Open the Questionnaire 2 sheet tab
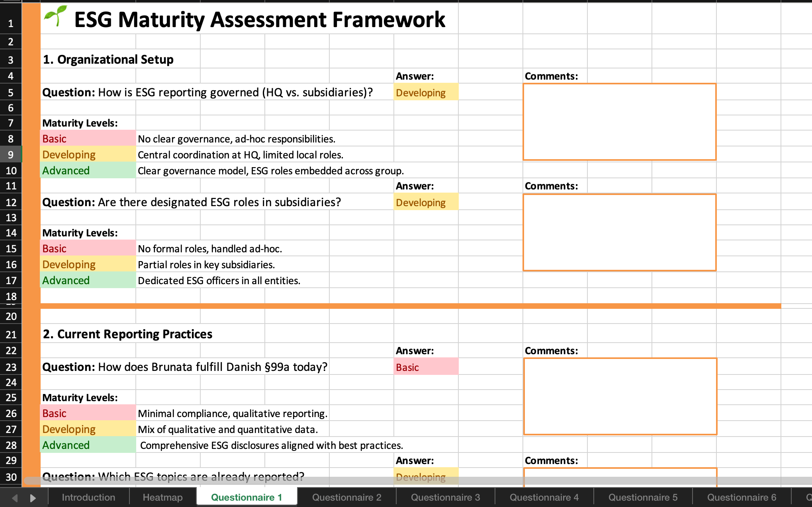812x507 pixels. pyautogui.click(x=346, y=497)
